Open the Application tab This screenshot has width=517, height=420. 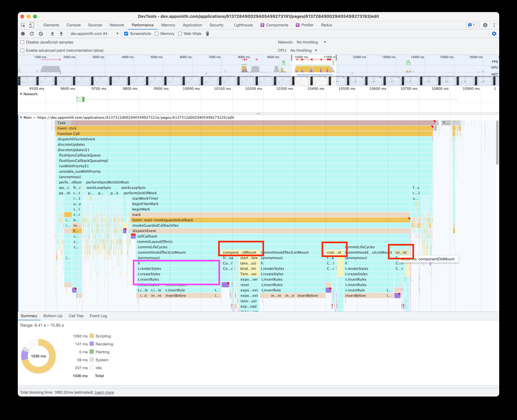coord(192,25)
